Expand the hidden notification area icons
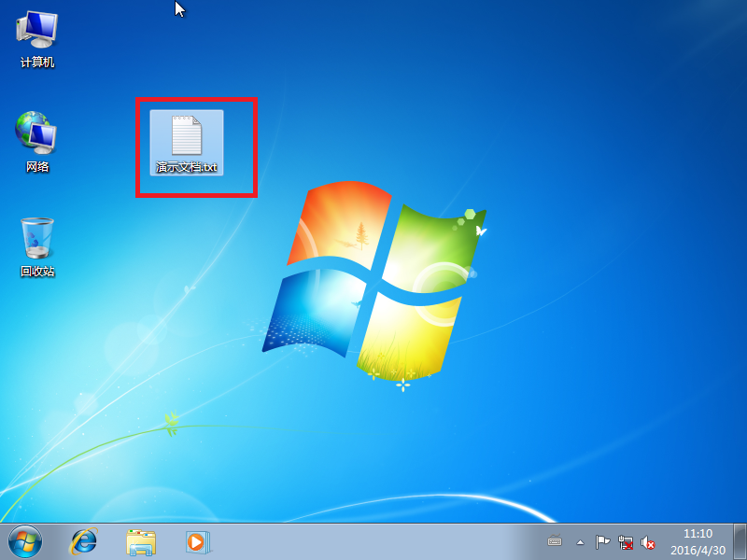The image size is (747, 560). tap(580, 541)
